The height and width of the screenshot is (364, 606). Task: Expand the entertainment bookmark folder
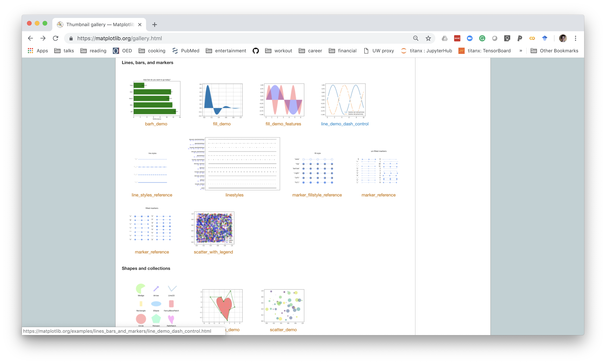tap(226, 51)
